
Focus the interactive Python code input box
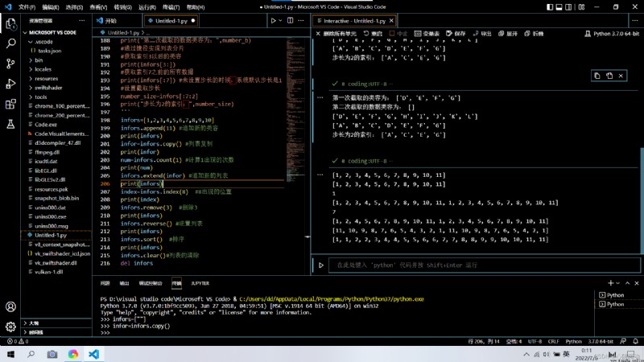pyautogui.click(x=485, y=265)
